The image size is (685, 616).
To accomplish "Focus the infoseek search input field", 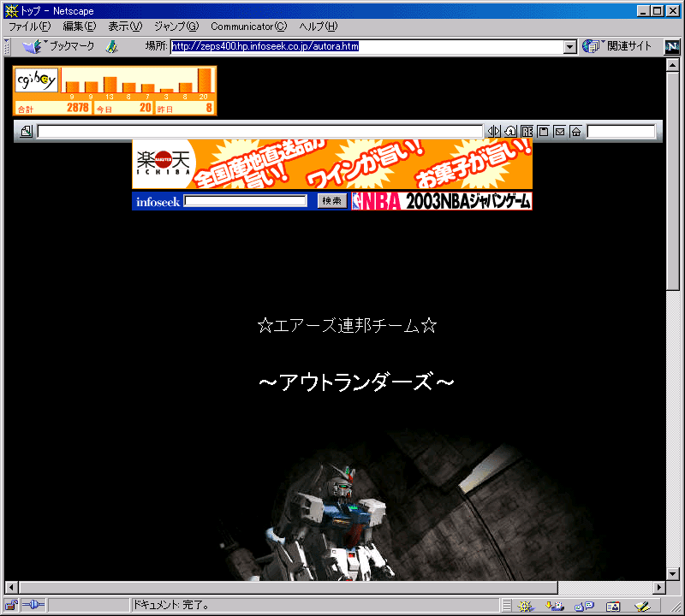I will coord(245,201).
